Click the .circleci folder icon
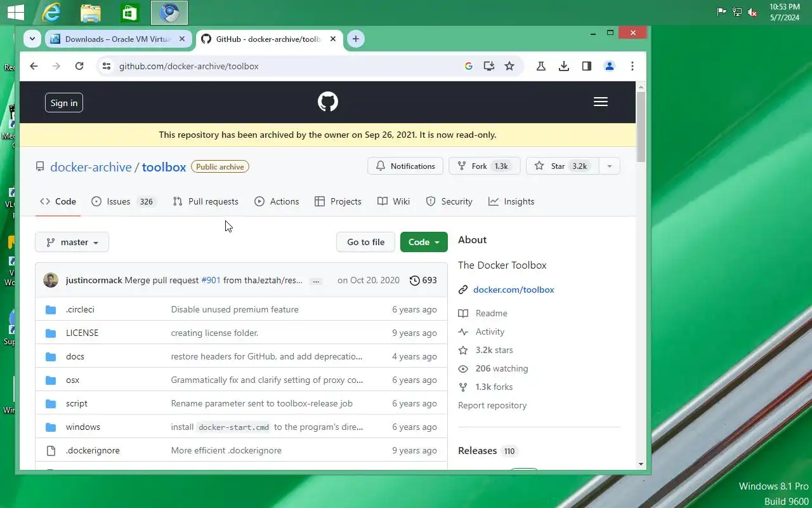This screenshot has height=508, width=812. pos(51,310)
